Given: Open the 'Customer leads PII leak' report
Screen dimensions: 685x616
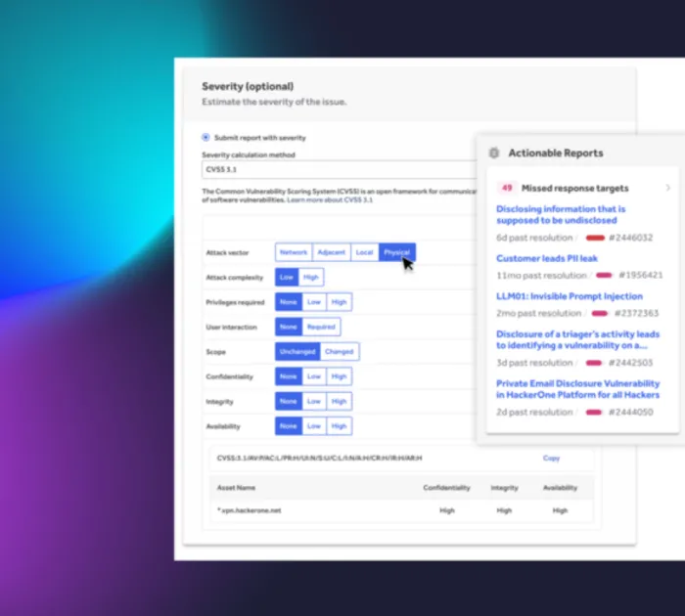Looking at the screenshot, I should click(546, 258).
